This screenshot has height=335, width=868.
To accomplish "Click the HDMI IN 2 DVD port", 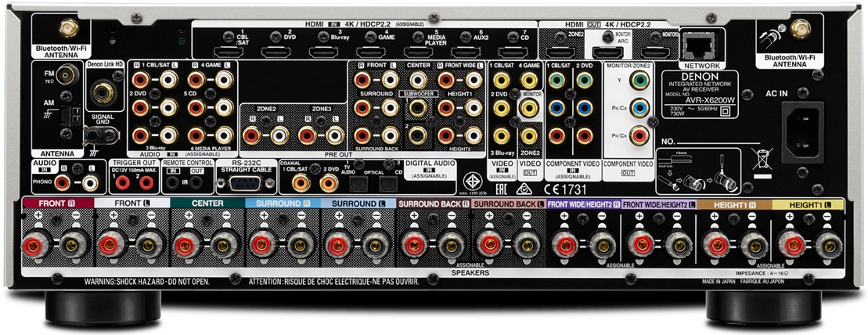I will [x=276, y=52].
